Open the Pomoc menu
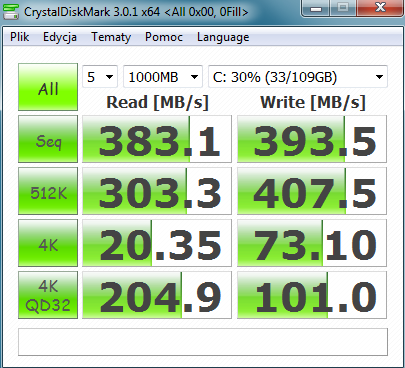The width and height of the screenshot is (405, 368). point(164,37)
